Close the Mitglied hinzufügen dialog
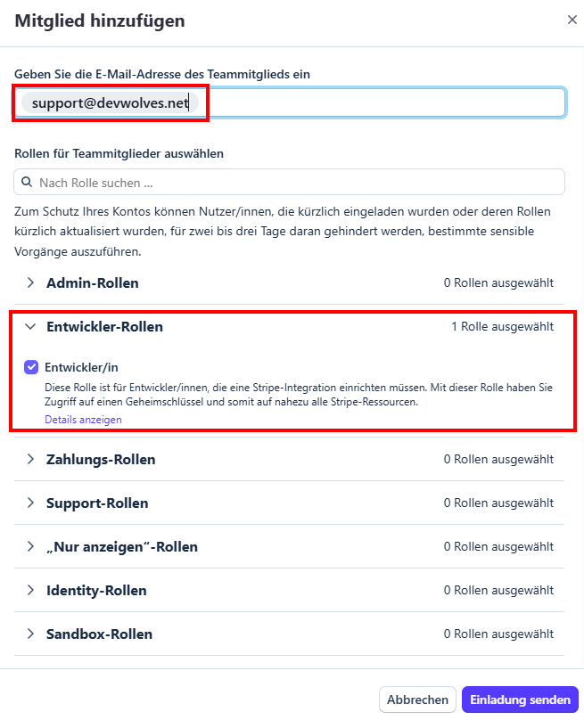This screenshot has width=584, height=728. pos(572,20)
